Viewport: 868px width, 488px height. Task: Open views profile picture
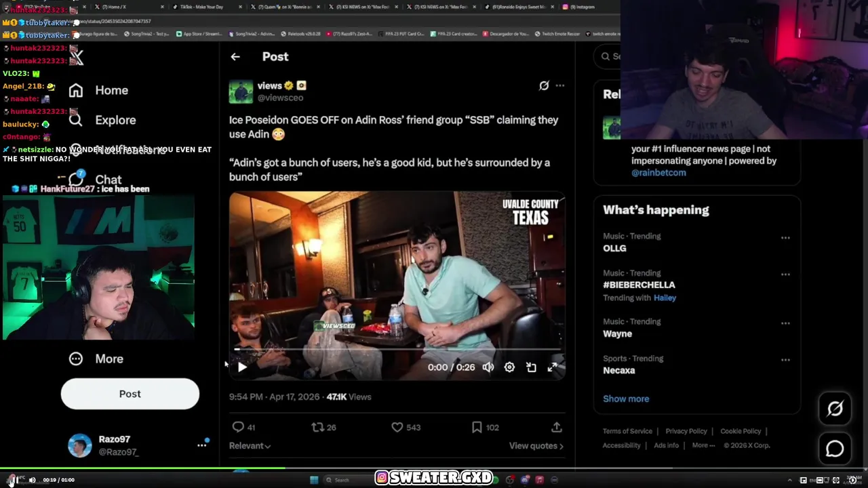point(241,91)
